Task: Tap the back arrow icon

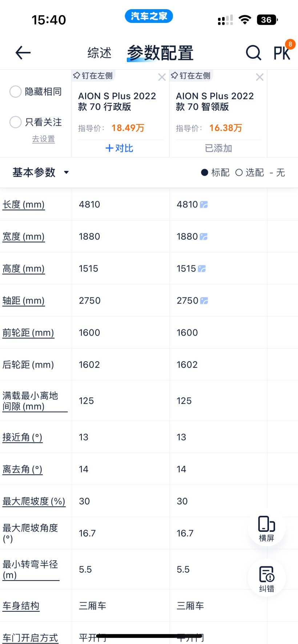Action: [x=23, y=53]
